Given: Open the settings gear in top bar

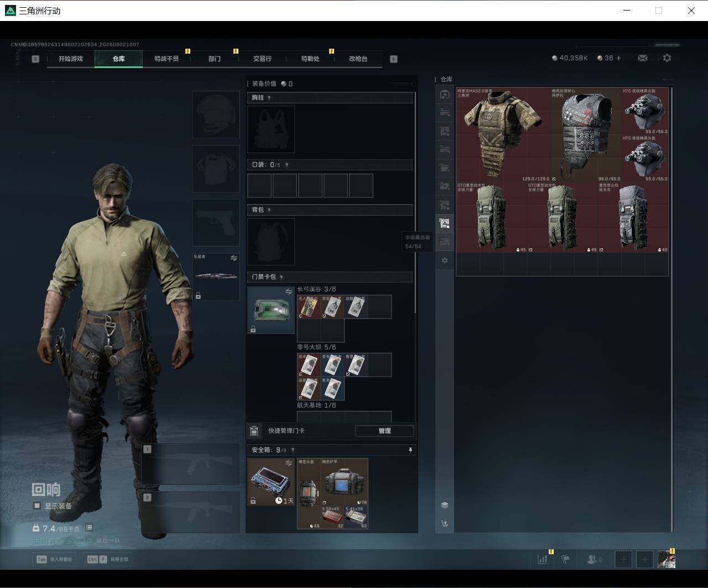Looking at the screenshot, I should [667, 58].
